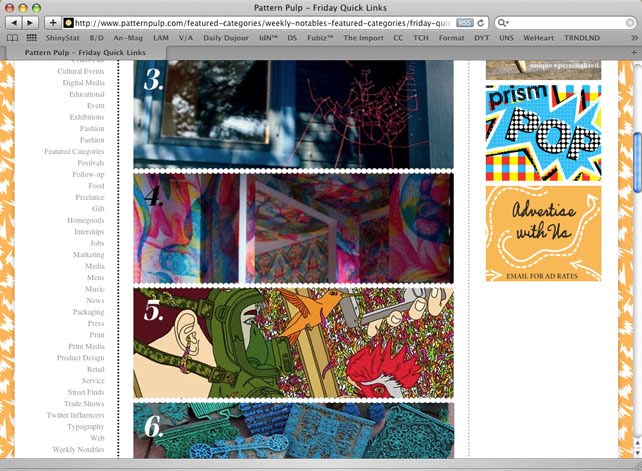Open the Homegoods category
The width and height of the screenshot is (642, 471).
click(x=86, y=220)
